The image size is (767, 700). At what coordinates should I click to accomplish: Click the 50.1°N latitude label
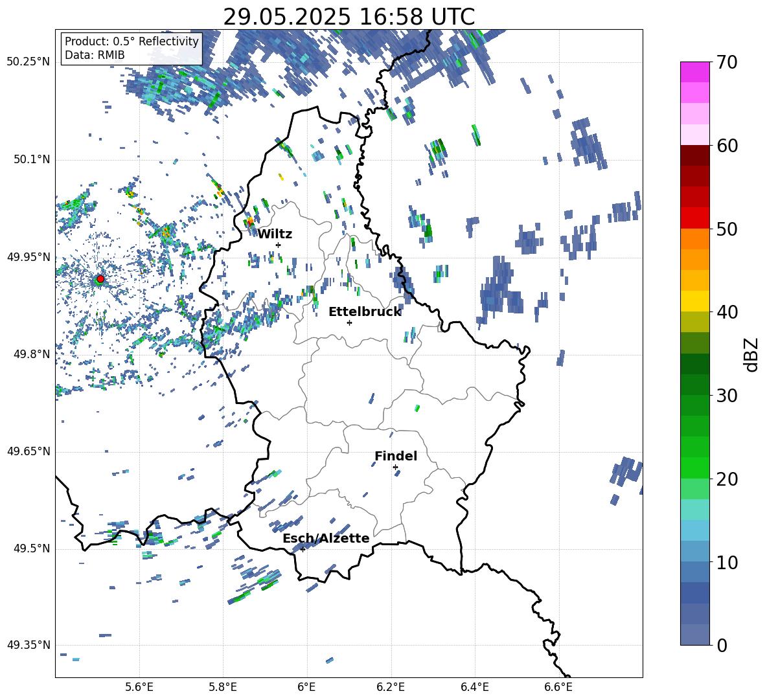pos(32,159)
